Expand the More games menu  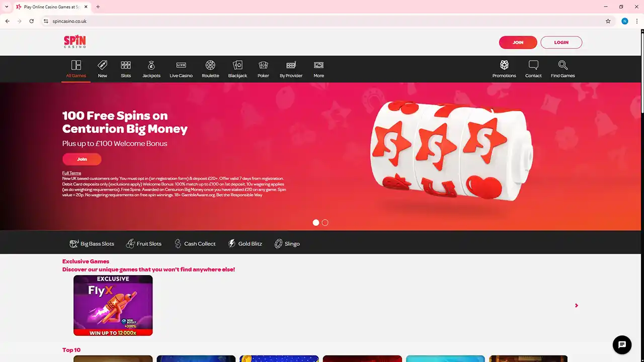[x=318, y=69]
